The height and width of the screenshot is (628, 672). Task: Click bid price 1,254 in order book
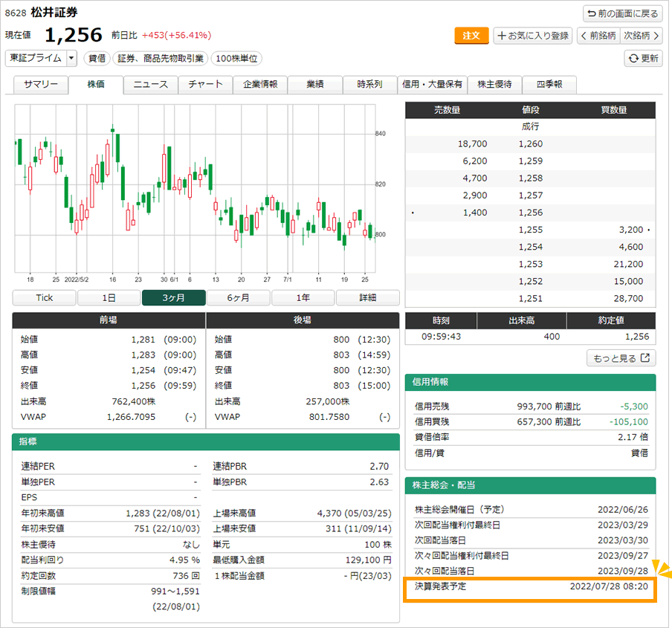click(x=531, y=247)
